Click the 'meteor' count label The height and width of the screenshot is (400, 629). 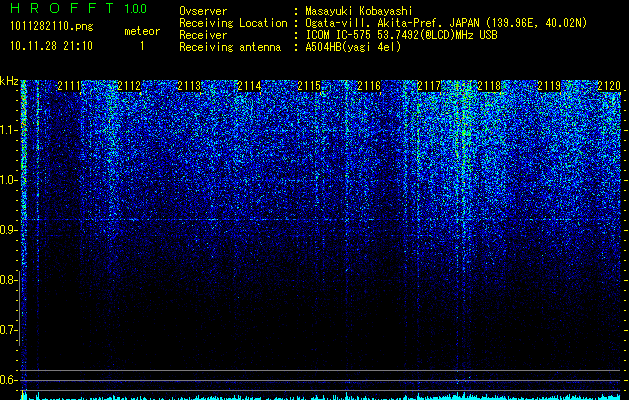[x=142, y=31]
